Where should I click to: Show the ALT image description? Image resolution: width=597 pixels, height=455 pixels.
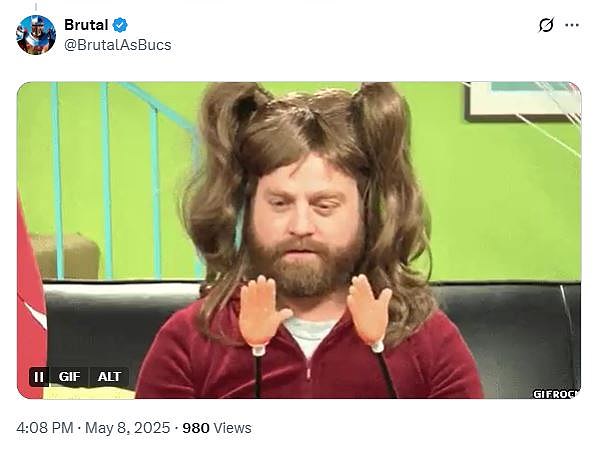pos(109,377)
